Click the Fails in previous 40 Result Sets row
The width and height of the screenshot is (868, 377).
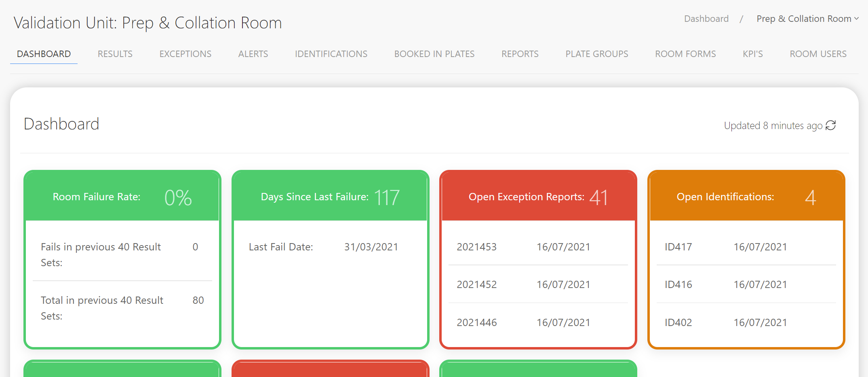pyautogui.click(x=122, y=254)
